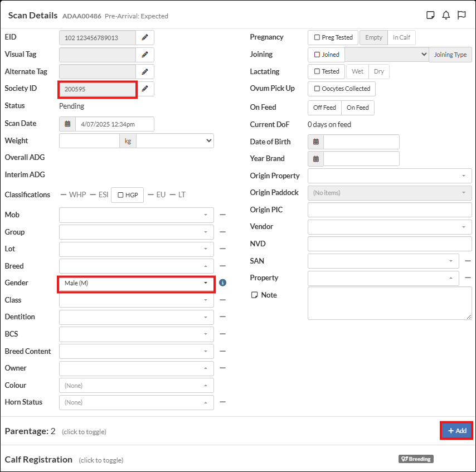Check the Oocytes Collected option
Screen dimensions: 476x472
pos(342,89)
